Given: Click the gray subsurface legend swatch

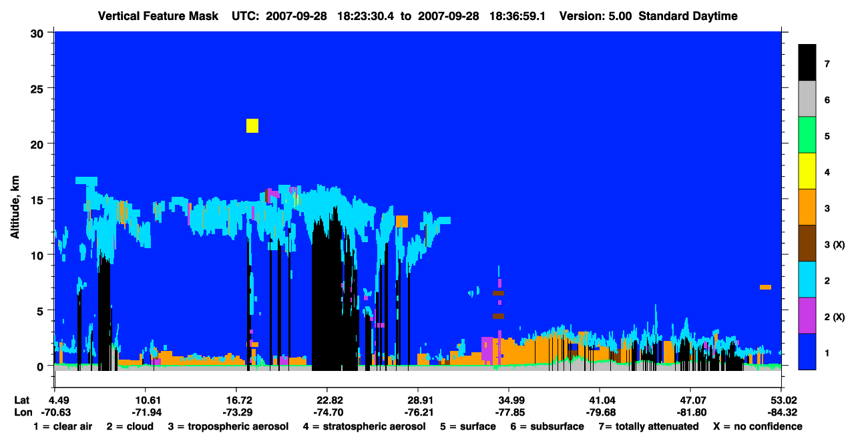Looking at the screenshot, I should (x=807, y=99).
